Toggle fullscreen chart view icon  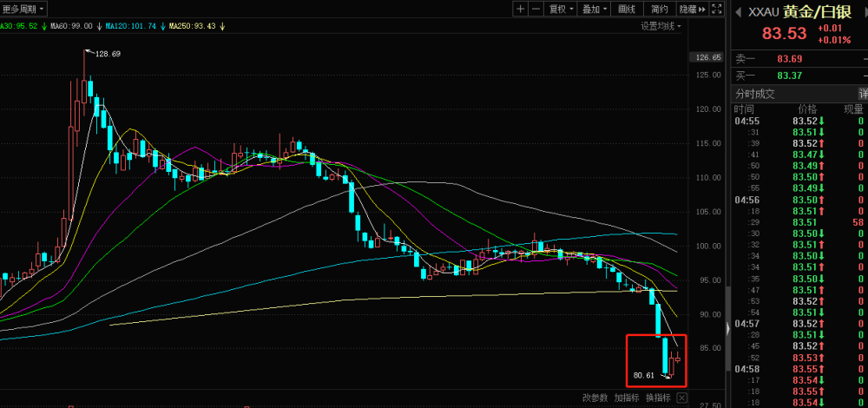[x=716, y=9]
